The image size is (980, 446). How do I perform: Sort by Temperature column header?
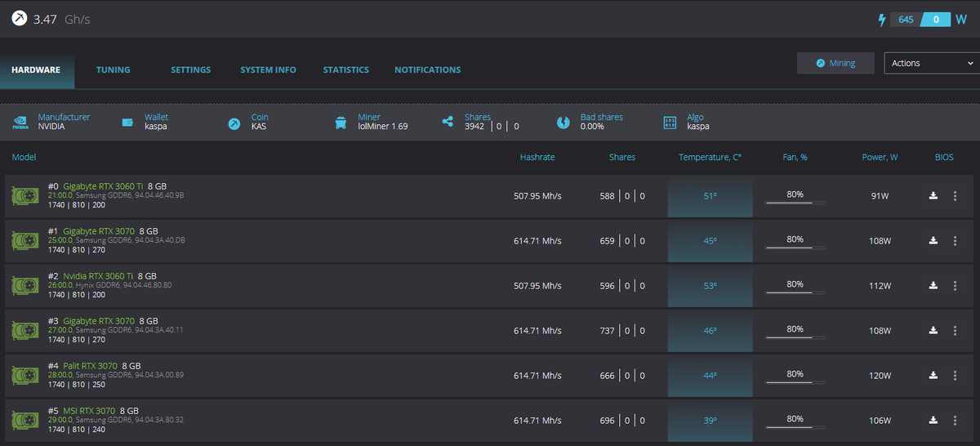pyautogui.click(x=710, y=157)
